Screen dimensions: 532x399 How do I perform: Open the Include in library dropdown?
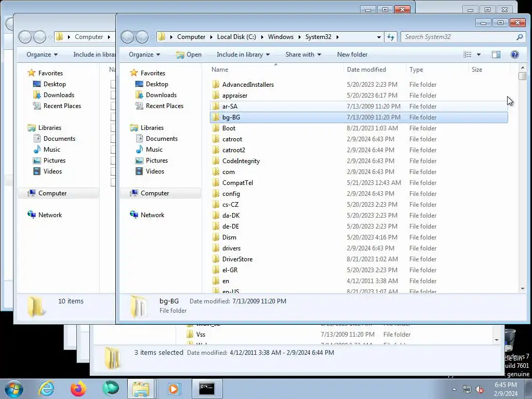pyautogui.click(x=243, y=54)
